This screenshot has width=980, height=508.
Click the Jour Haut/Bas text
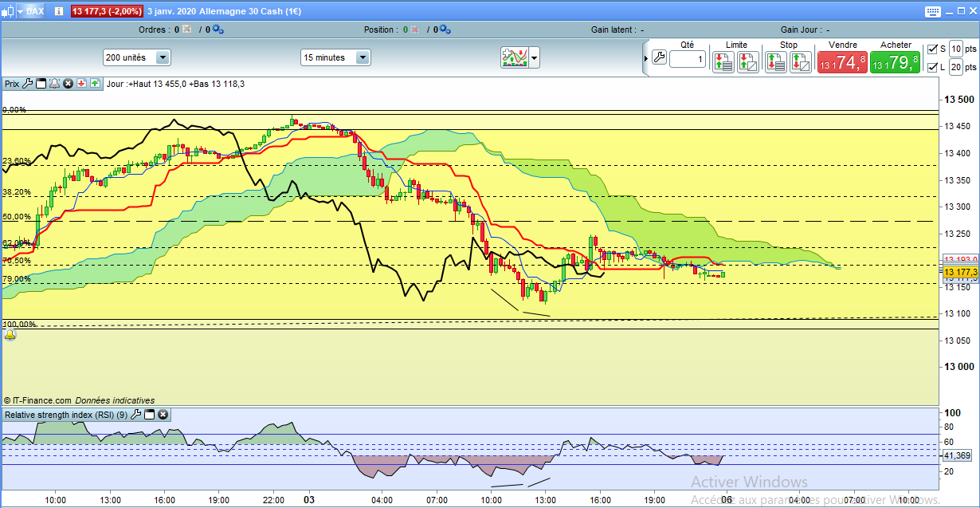175,84
